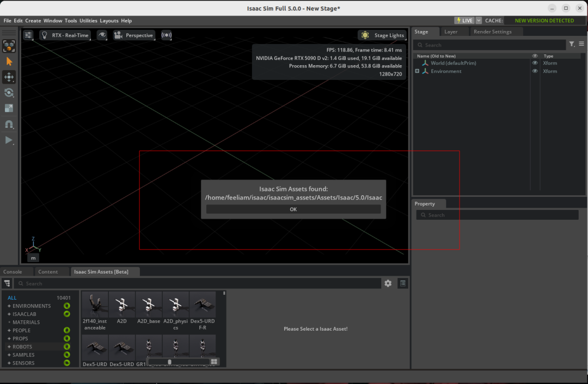The width and height of the screenshot is (588, 384).
Task: Click the viewport unit 'm' button
Action: pyautogui.click(x=33, y=258)
